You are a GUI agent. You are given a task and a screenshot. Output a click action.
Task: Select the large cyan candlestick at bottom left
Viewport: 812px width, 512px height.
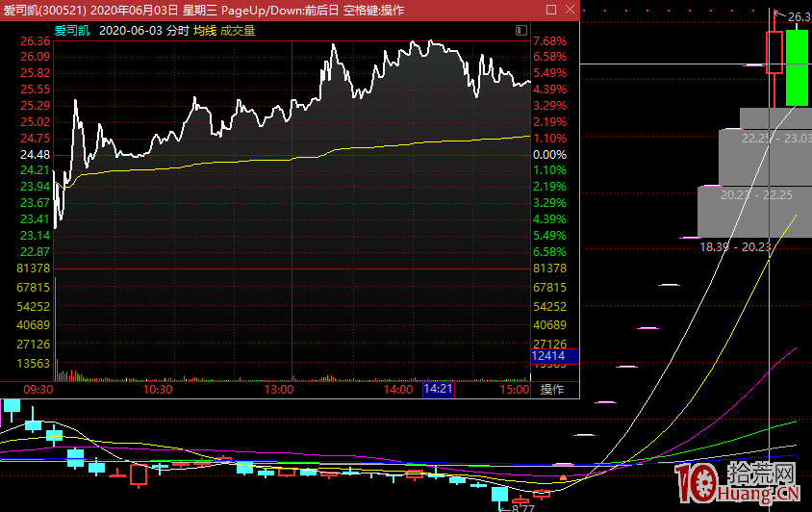(12, 408)
